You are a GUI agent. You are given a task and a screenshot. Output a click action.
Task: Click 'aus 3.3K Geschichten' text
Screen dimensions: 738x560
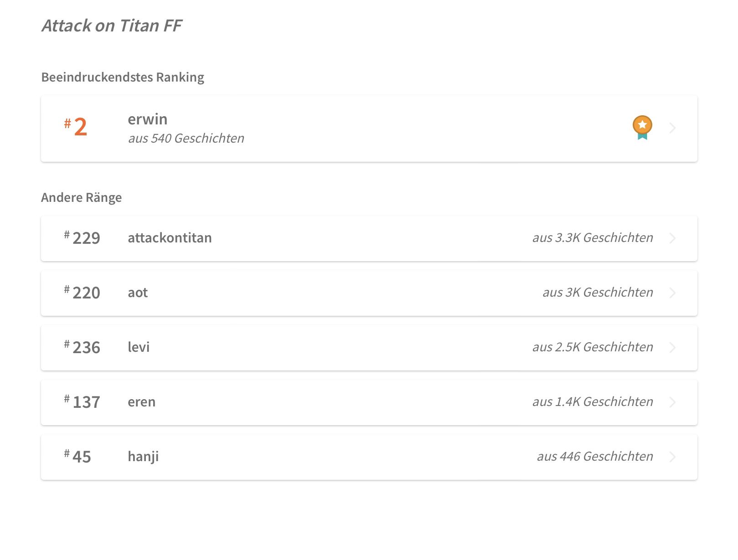593,237
